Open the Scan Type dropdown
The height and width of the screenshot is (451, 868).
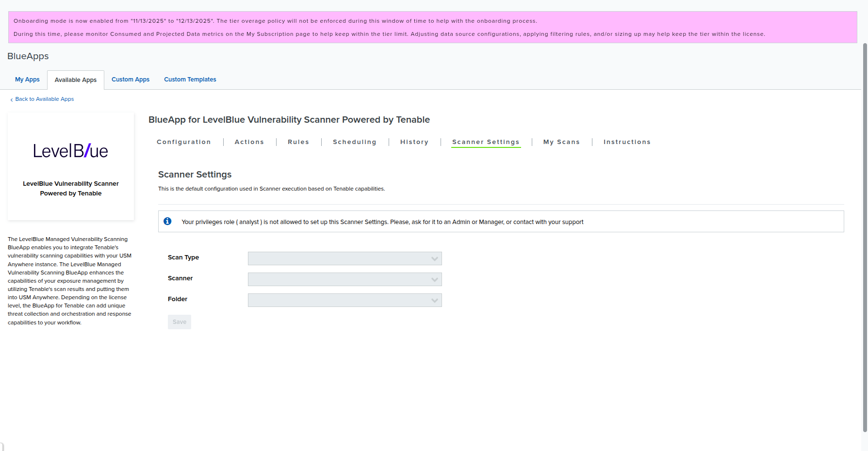pyautogui.click(x=344, y=258)
